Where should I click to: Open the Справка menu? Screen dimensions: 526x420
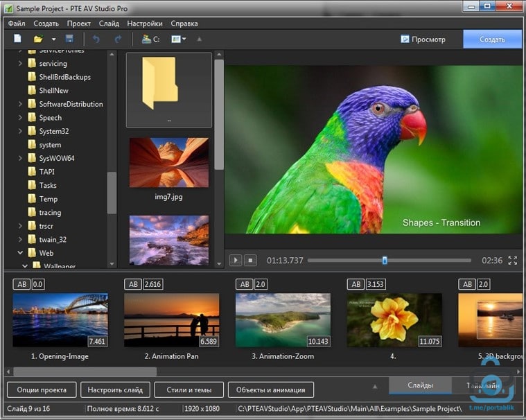pyautogui.click(x=184, y=24)
